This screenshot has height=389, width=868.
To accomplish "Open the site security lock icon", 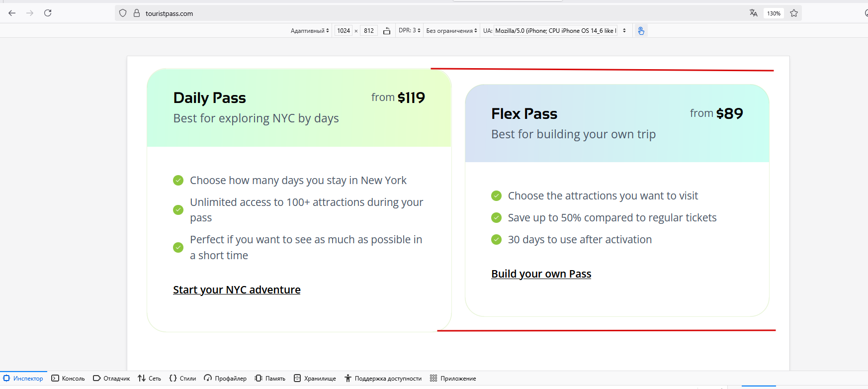I will [x=137, y=13].
